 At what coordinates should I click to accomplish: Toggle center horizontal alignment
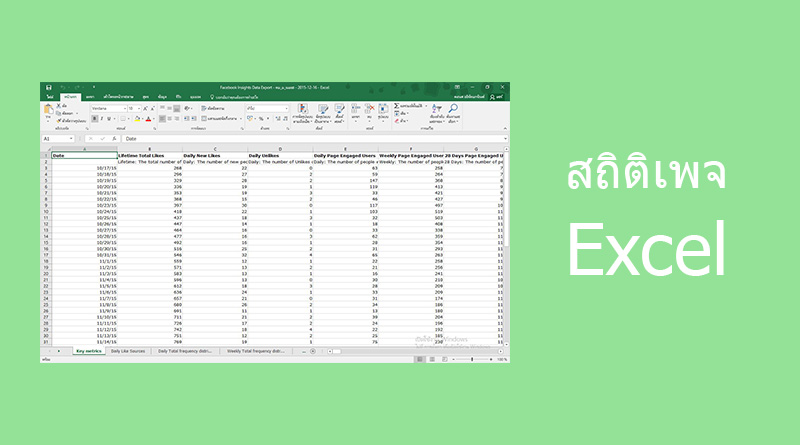tap(169, 119)
